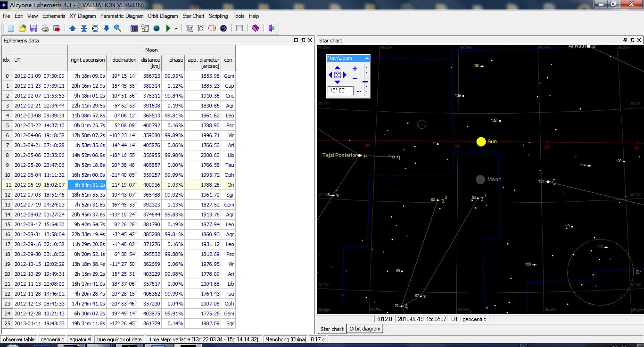Open help with the purple book icon
Screen dimensions: 644x347
coord(256,28)
